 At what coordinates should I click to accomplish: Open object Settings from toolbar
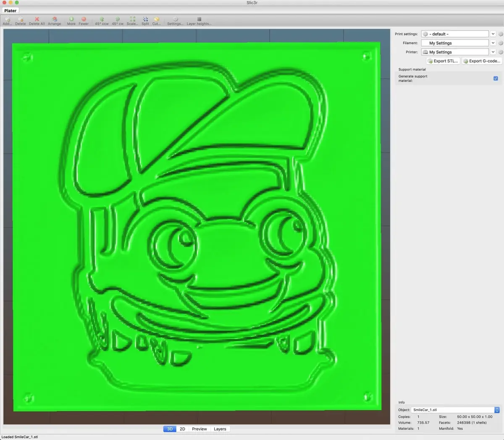175,21
